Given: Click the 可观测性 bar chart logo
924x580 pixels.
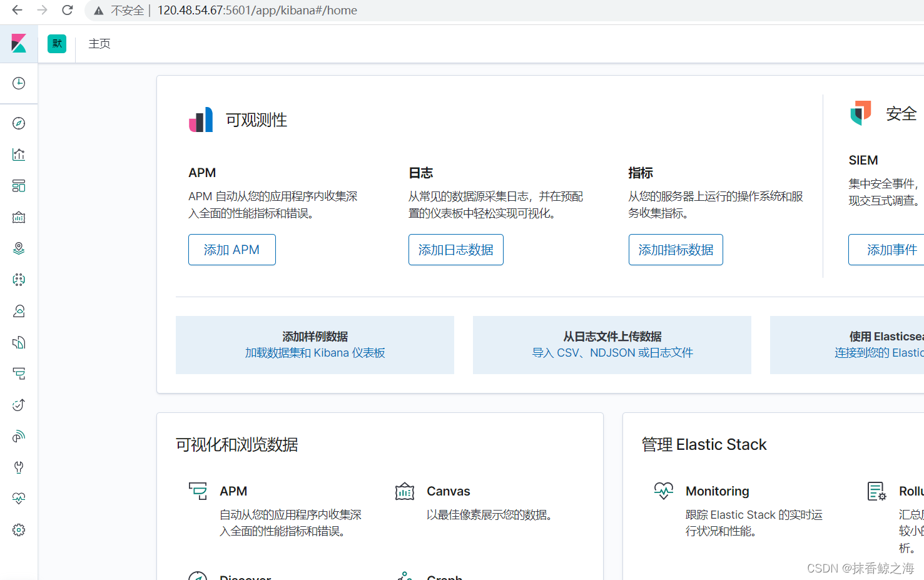Looking at the screenshot, I should click(201, 120).
